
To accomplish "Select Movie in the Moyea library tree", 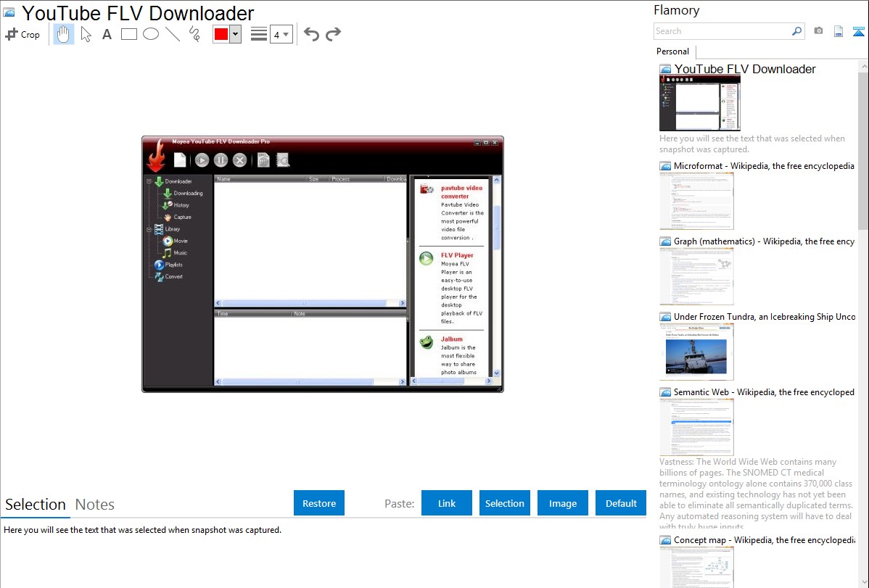I will tap(180, 241).
